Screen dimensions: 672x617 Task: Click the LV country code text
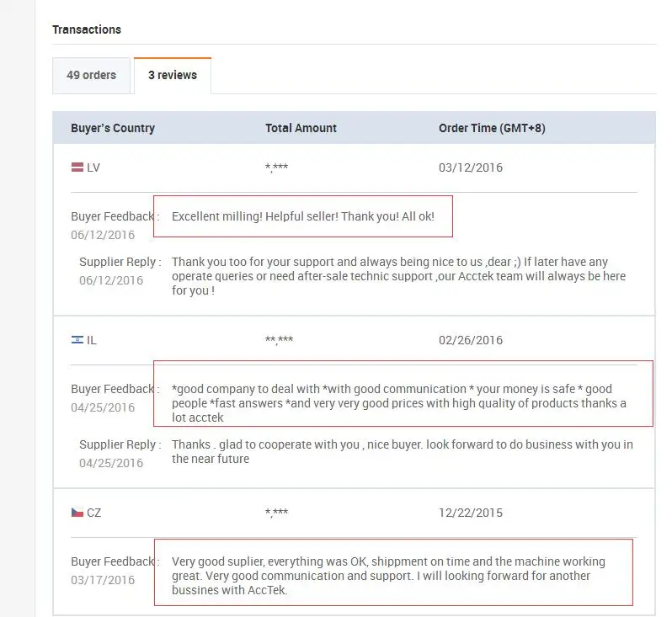click(93, 168)
